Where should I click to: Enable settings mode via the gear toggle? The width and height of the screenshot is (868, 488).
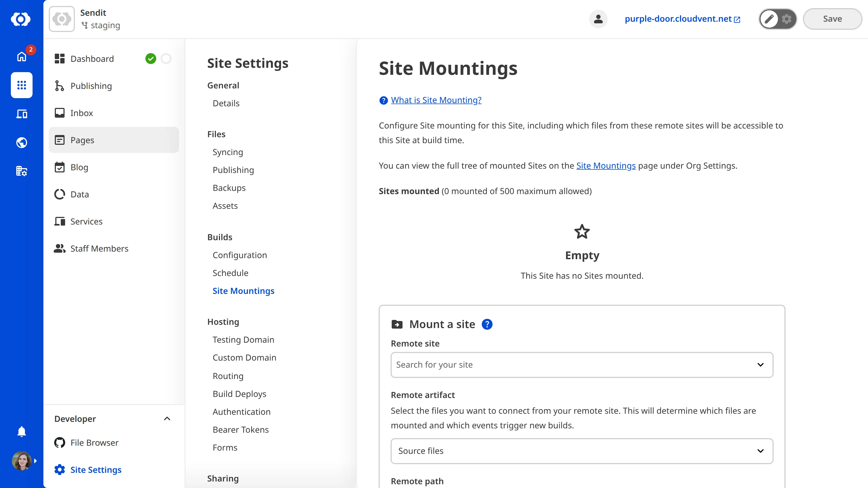click(786, 19)
